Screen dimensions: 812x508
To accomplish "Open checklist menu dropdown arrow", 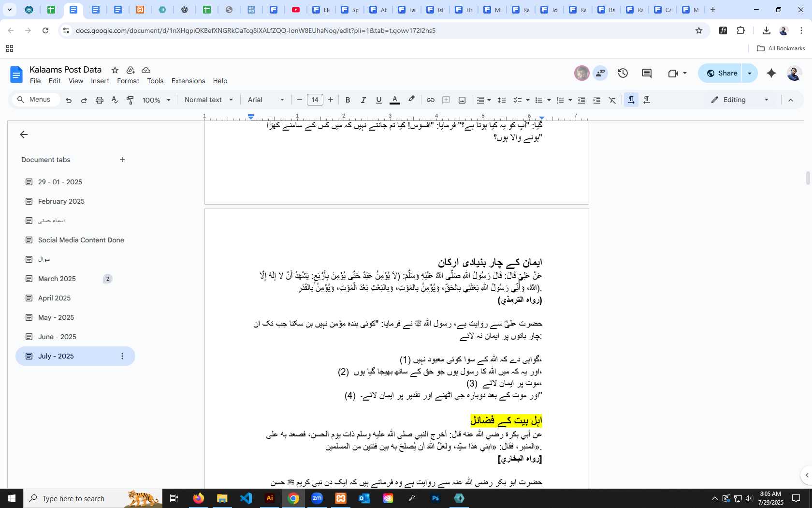I will (x=527, y=100).
